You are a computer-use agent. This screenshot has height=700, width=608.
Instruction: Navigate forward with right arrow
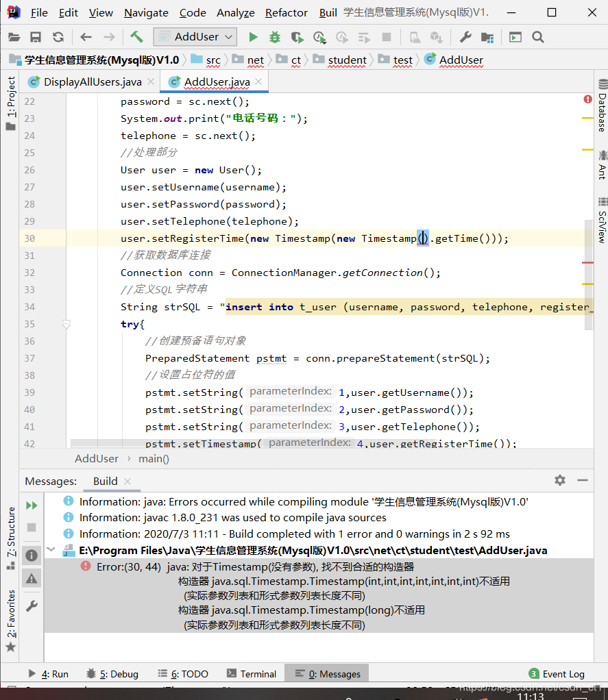click(110, 37)
